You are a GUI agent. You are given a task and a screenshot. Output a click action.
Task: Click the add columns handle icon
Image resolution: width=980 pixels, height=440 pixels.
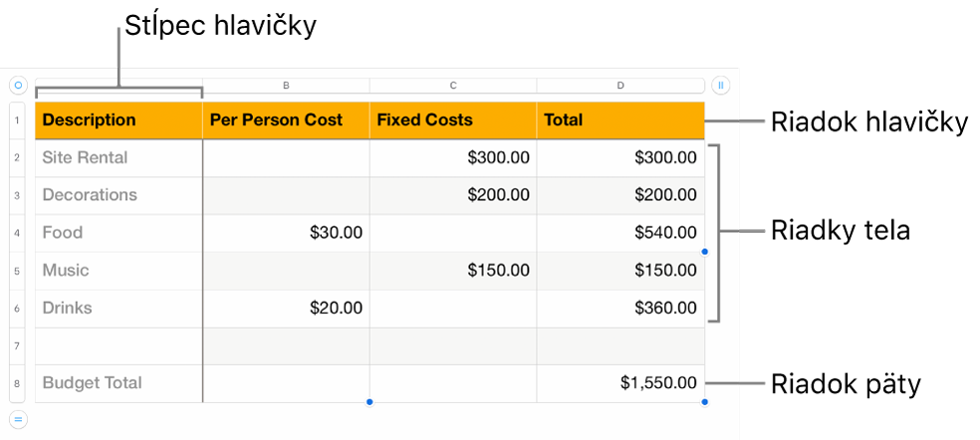click(721, 86)
